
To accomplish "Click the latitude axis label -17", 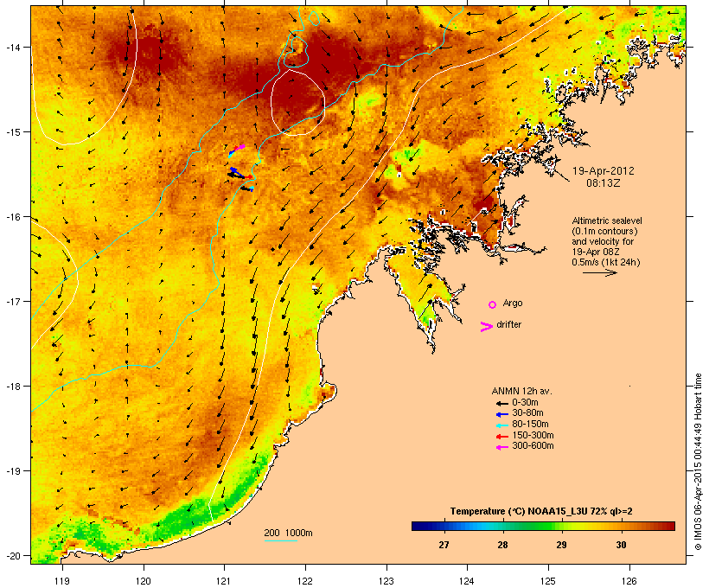I will point(12,301).
